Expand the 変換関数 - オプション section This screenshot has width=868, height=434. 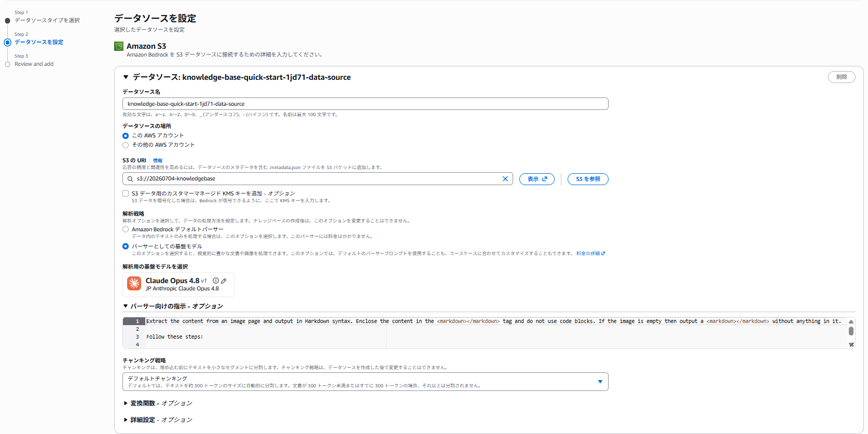[158, 403]
